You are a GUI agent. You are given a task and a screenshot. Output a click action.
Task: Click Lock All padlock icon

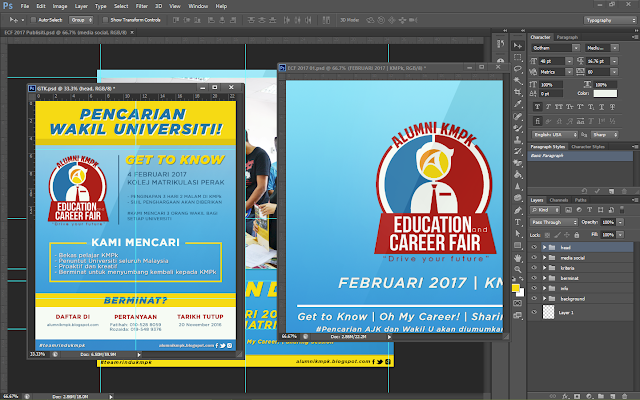pyautogui.click(x=577, y=235)
